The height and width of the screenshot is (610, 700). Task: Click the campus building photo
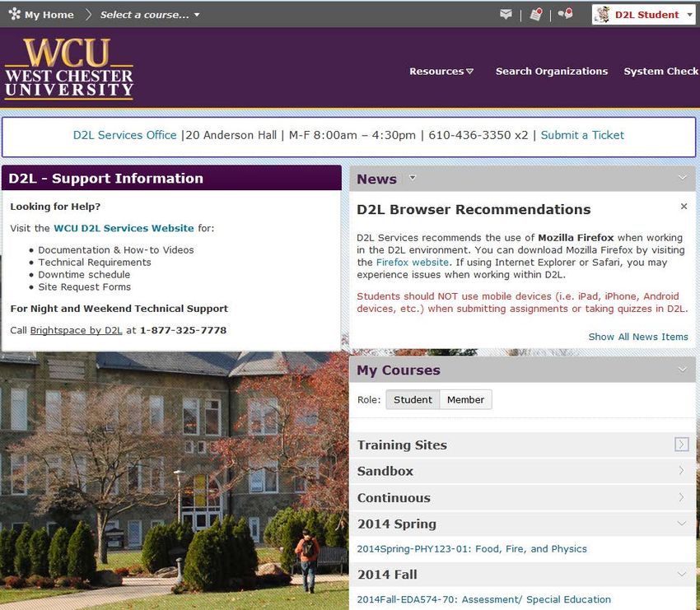coord(174,481)
